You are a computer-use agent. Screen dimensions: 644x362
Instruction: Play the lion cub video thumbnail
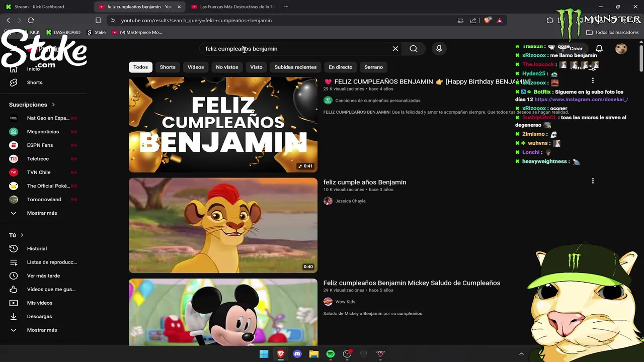(x=223, y=225)
